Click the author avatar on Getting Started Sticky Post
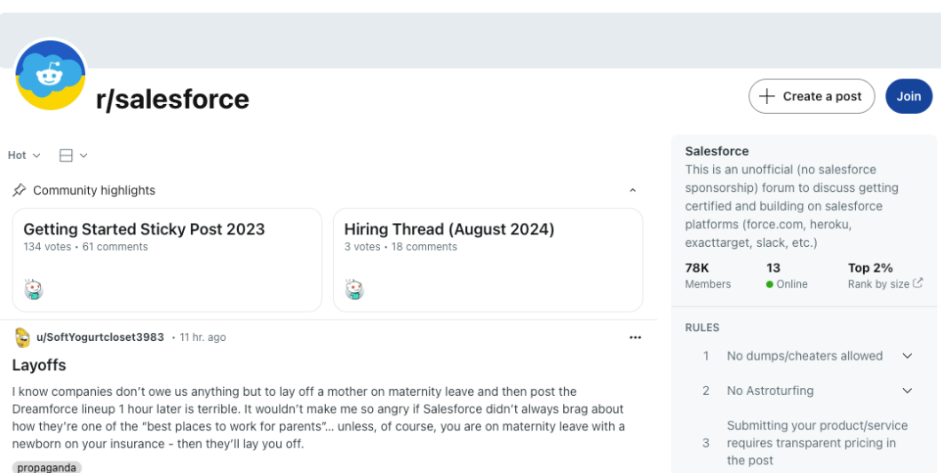The image size is (941, 473). point(34,289)
